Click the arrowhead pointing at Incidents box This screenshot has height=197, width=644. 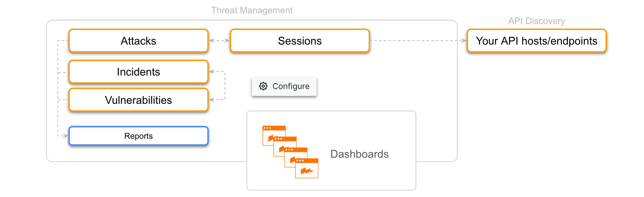[212, 72]
